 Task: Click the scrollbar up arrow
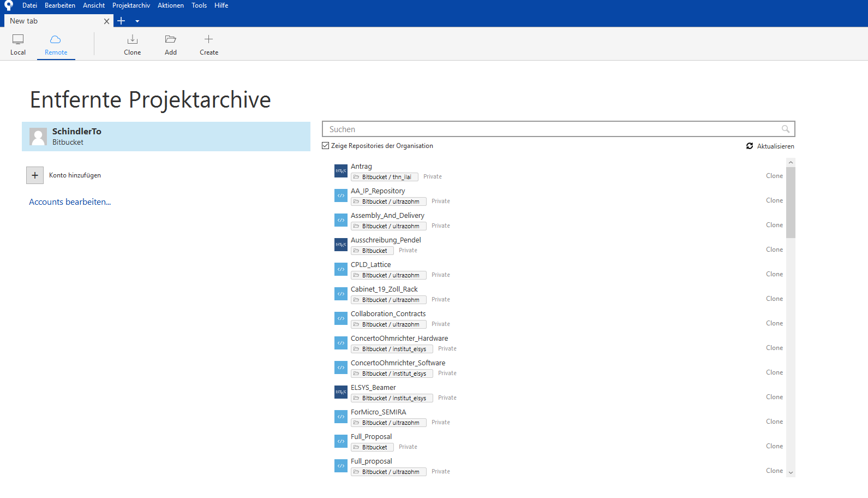click(791, 163)
